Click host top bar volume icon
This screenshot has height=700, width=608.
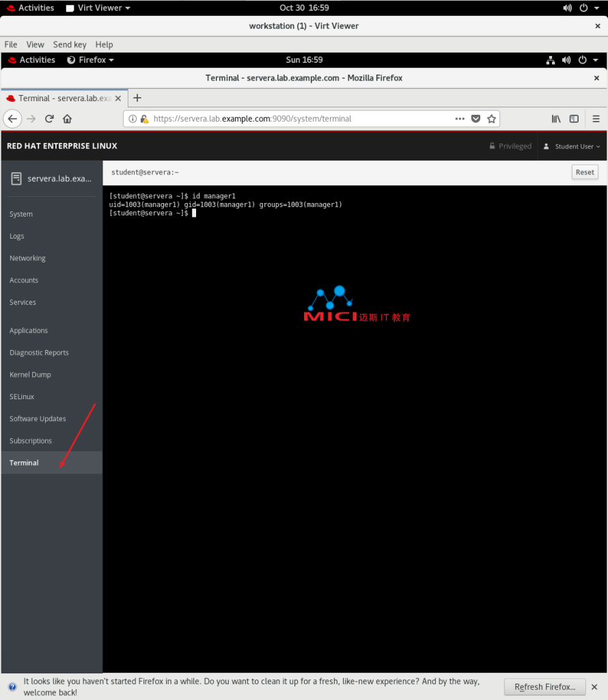click(x=567, y=8)
